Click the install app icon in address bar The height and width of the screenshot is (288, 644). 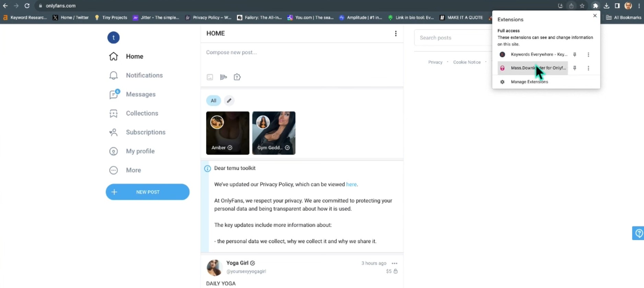point(560,6)
